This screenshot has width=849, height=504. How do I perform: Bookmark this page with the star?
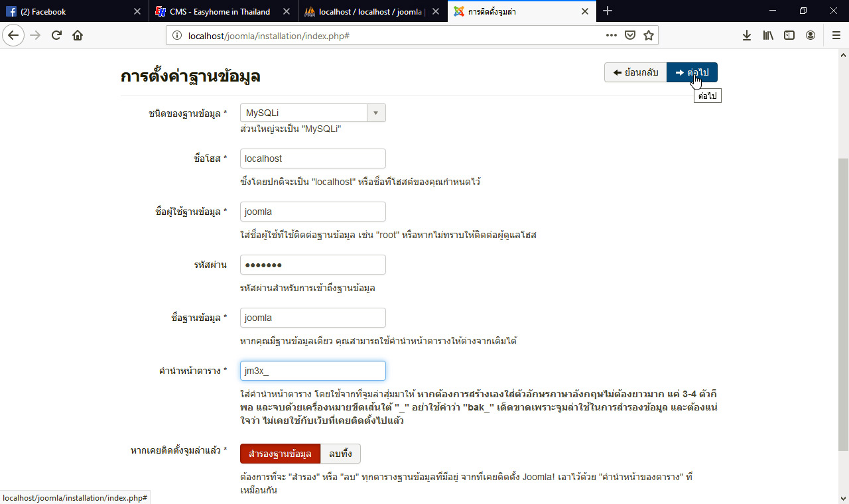(x=648, y=35)
